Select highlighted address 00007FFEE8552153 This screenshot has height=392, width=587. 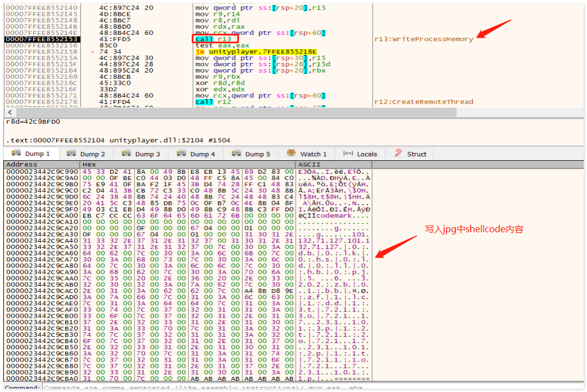(x=42, y=39)
